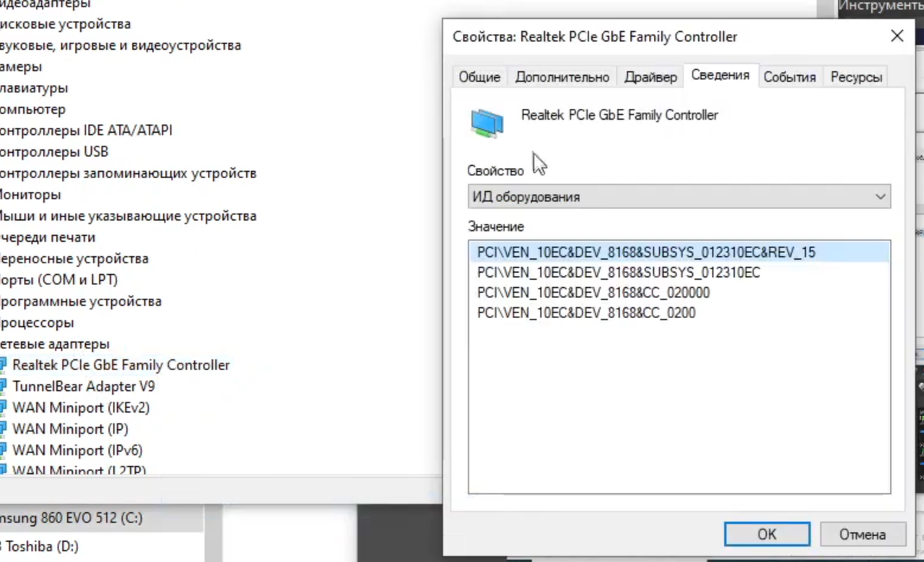This screenshot has width=924, height=562.
Task: Select the Контроллеры USB category
Action: (x=54, y=152)
